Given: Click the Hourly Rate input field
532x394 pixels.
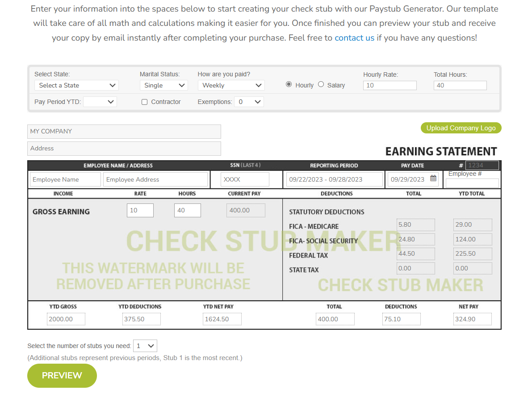Looking at the screenshot, I should tap(390, 85).
